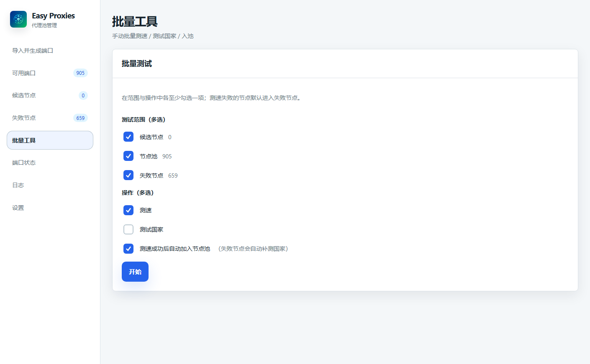The height and width of the screenshot is (364, 590).
Task: Click the (失败节点会自动补测国家) hint text
Action: (253, 249)
